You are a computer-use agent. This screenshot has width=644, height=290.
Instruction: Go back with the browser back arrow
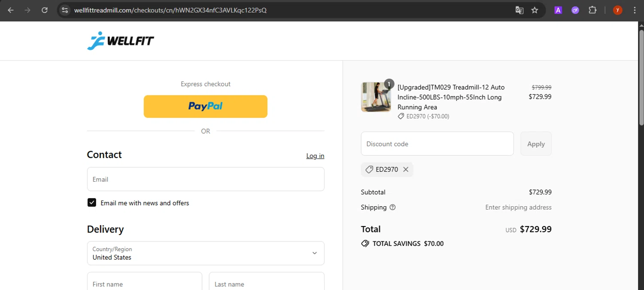[x=11, y=10]
